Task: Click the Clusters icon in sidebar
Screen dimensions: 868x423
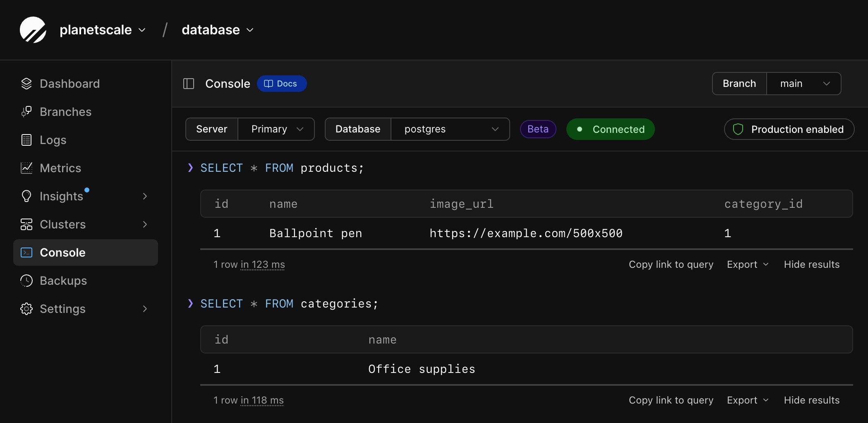Action: pos(26,224)
